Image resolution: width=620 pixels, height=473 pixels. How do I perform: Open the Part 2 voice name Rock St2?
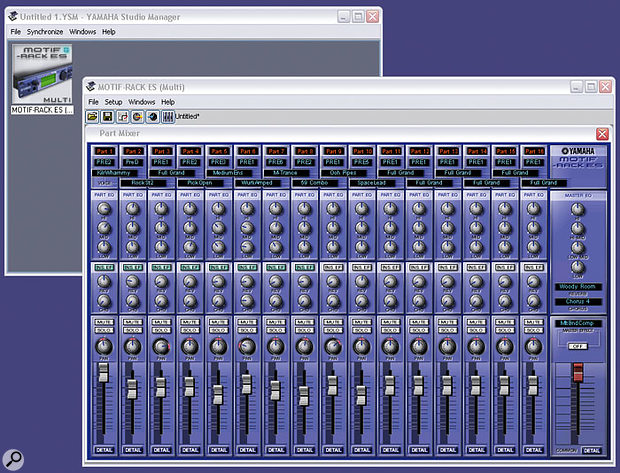pos(143,183)
